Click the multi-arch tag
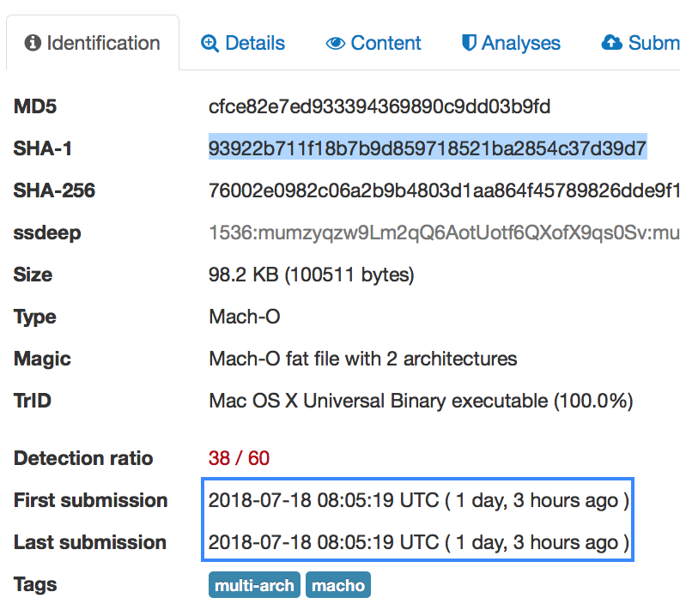This screenshot has height=616, width=680. (x=254, y=586)
